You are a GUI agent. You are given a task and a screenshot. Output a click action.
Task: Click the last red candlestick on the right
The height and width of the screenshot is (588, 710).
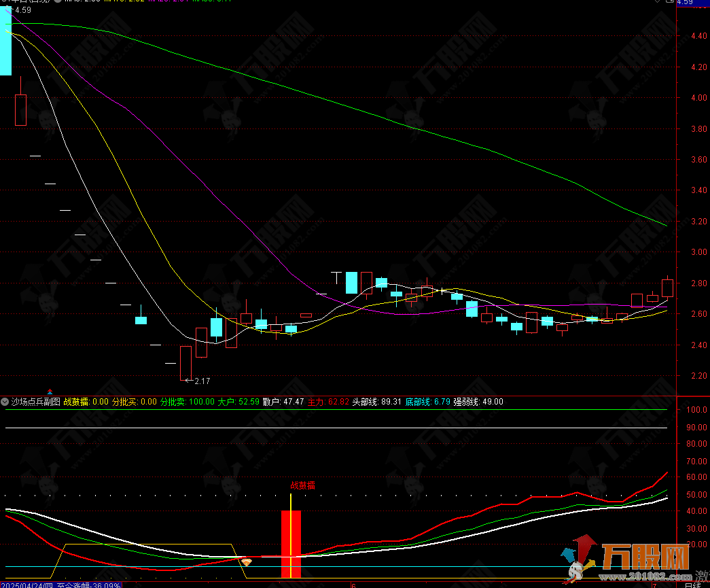667,288
